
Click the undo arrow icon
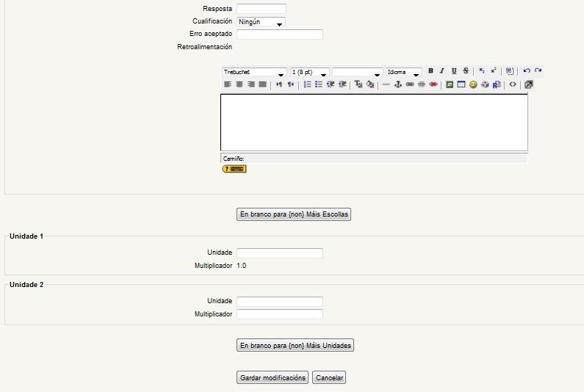(x=527, y=71)
